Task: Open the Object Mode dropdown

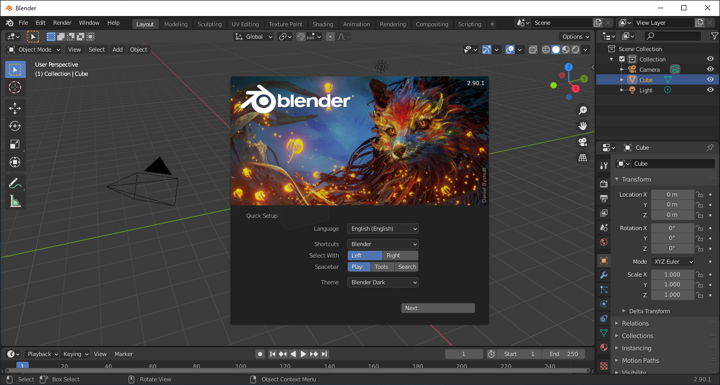Action: 34,50
